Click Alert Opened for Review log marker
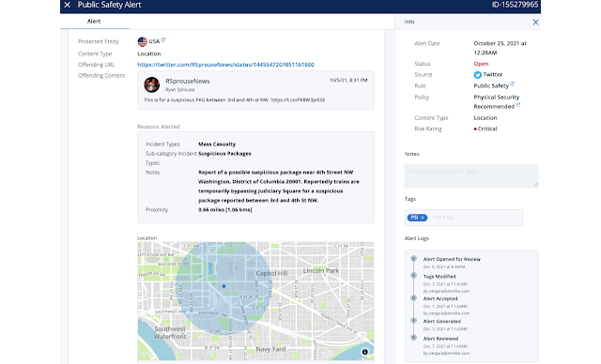601x364 pixels. click(x=413, y=259)
